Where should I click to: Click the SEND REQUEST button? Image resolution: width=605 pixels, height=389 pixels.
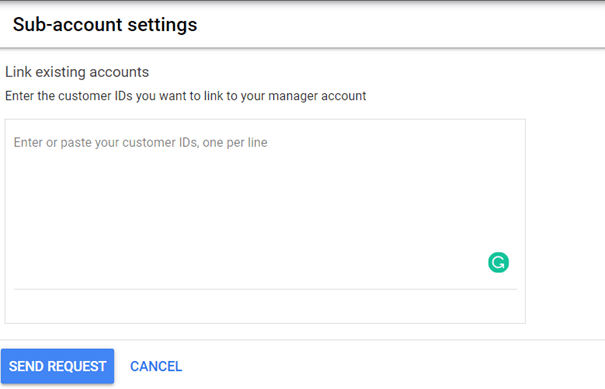tap(57, 366)
